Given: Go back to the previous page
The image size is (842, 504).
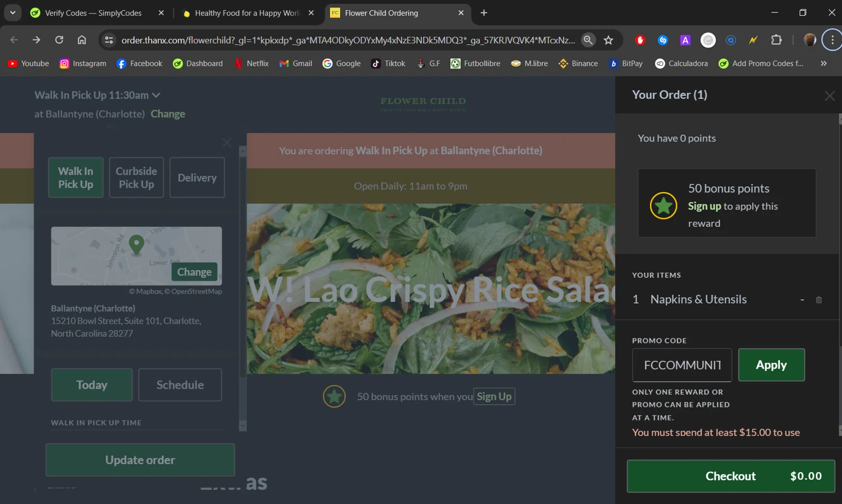Looking at the screenshot, I should pos(14,40).
